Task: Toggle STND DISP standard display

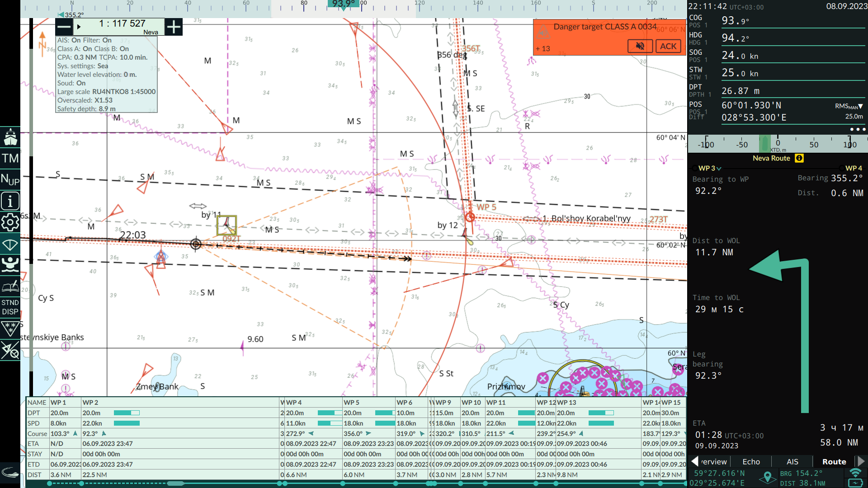Action: point(10,307)
